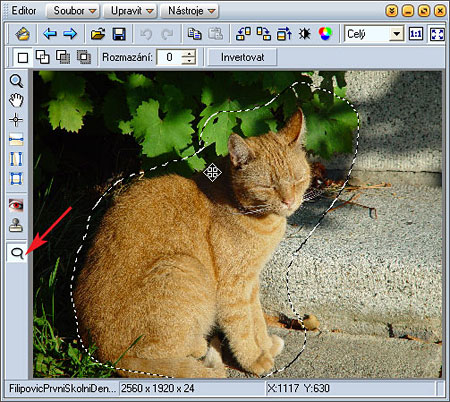Select the Hand pan tool
The width and height of the screenshot is (450, 402).
[x=16, y=100]
